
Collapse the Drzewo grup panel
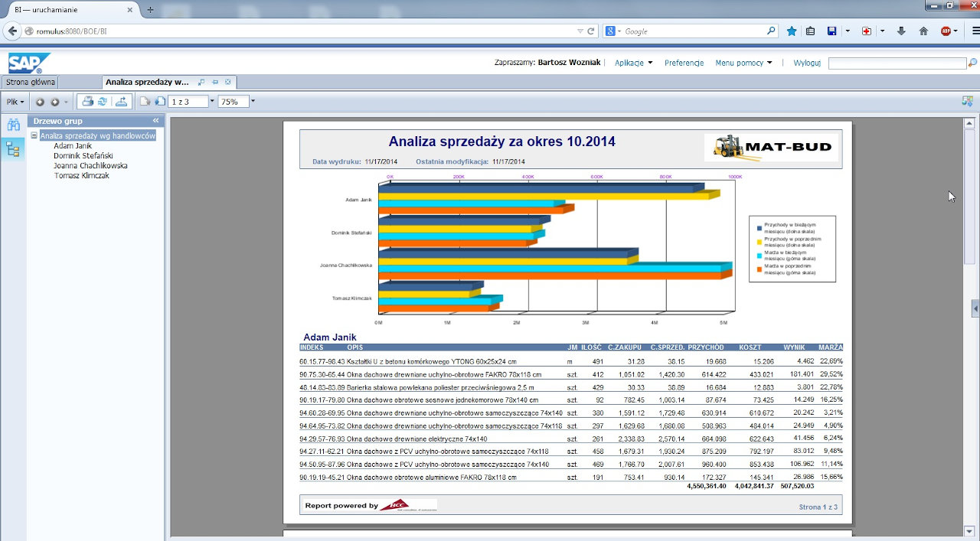(x=155, y=120)
